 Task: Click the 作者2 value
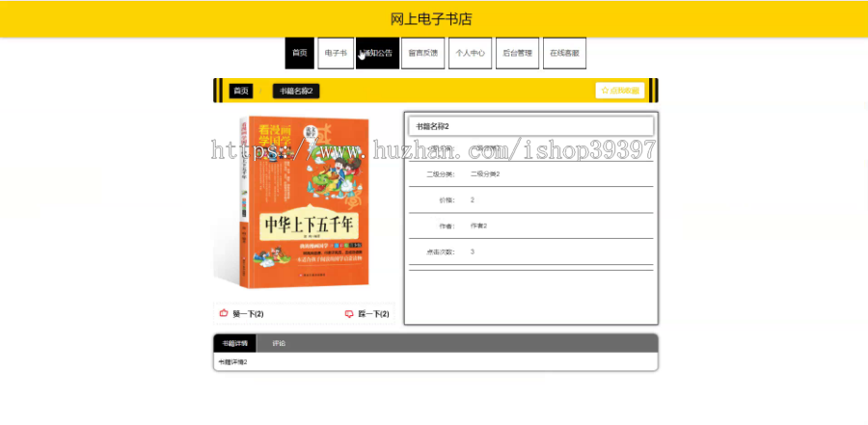(478, 226)
